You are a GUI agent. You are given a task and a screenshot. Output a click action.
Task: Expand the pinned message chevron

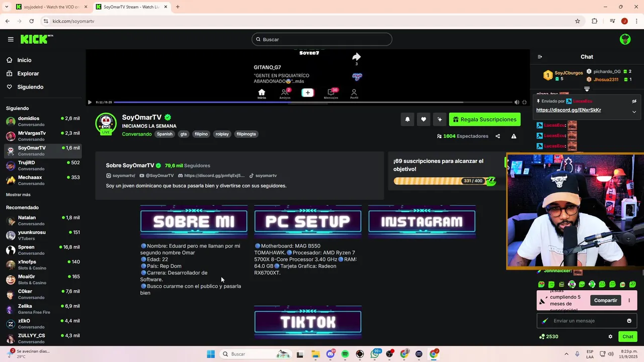[x=634, y=112]
